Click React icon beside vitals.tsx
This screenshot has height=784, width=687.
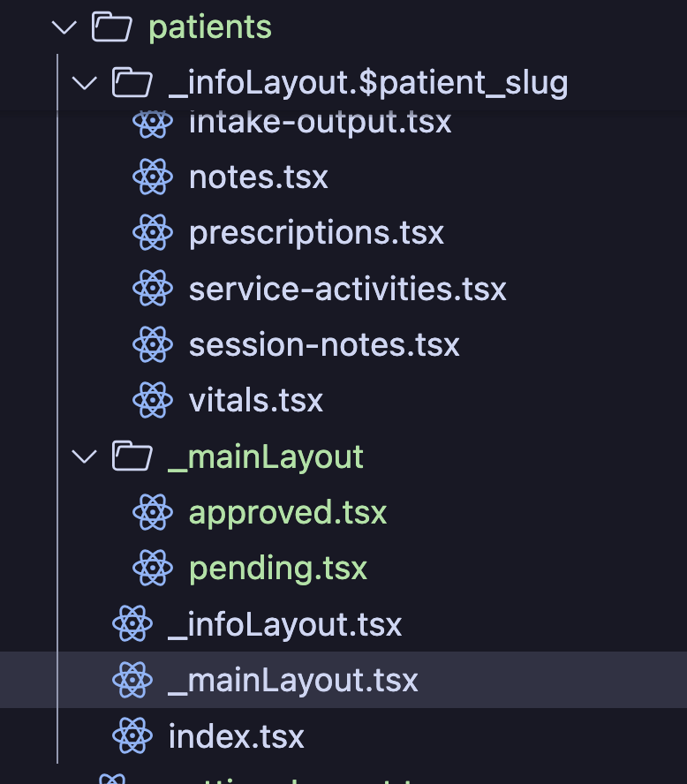tap(153, 400)
